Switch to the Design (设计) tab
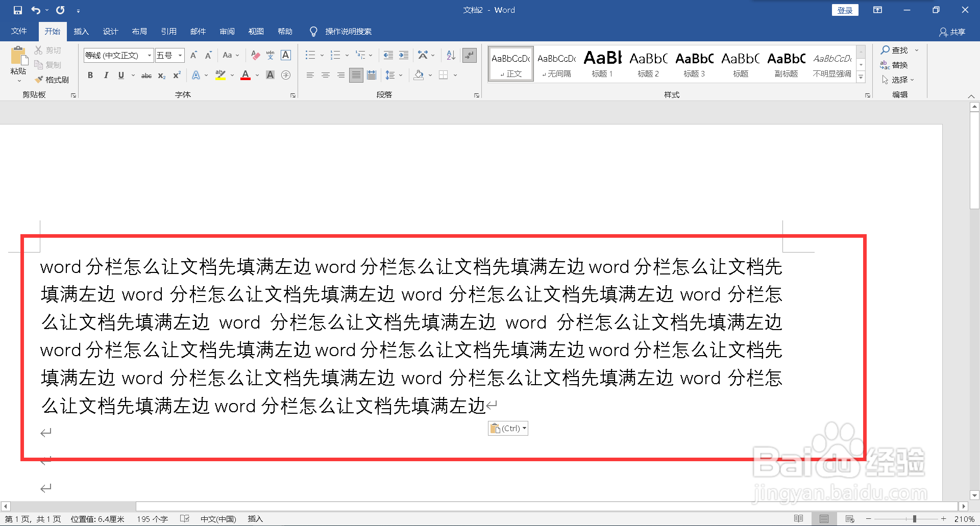Viewport: 980px width, 526px height. tap(110, 31)
